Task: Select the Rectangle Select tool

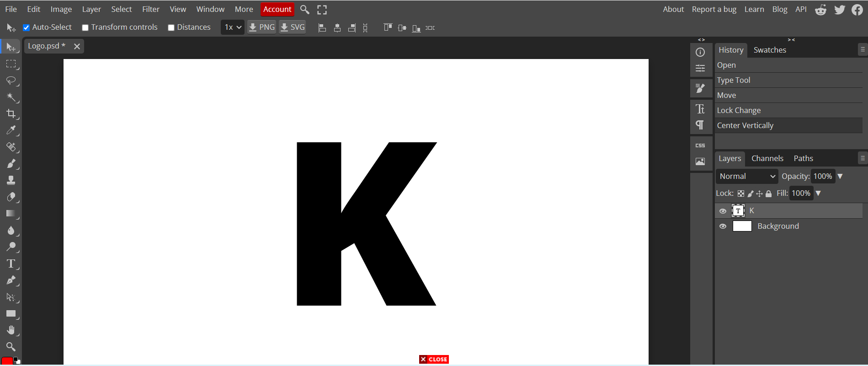Action: point(11,64)
